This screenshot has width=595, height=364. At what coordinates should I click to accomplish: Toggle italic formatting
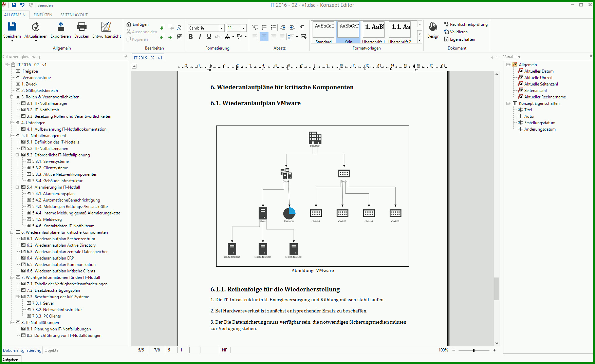(x=200, y=37)
